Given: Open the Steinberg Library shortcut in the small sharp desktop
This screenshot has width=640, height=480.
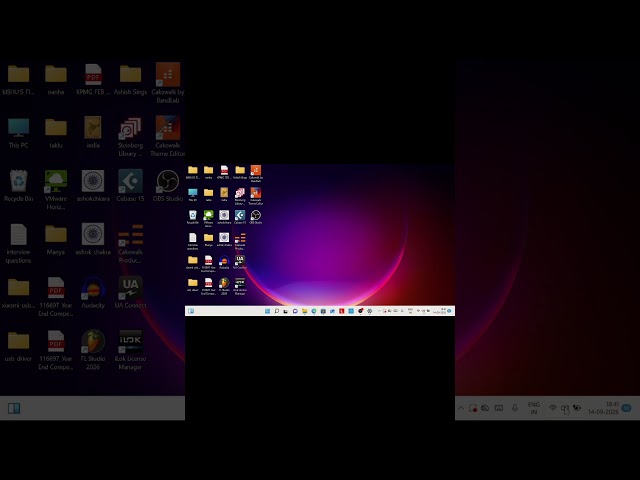Looking at the screenshot, I should [240, 196].
